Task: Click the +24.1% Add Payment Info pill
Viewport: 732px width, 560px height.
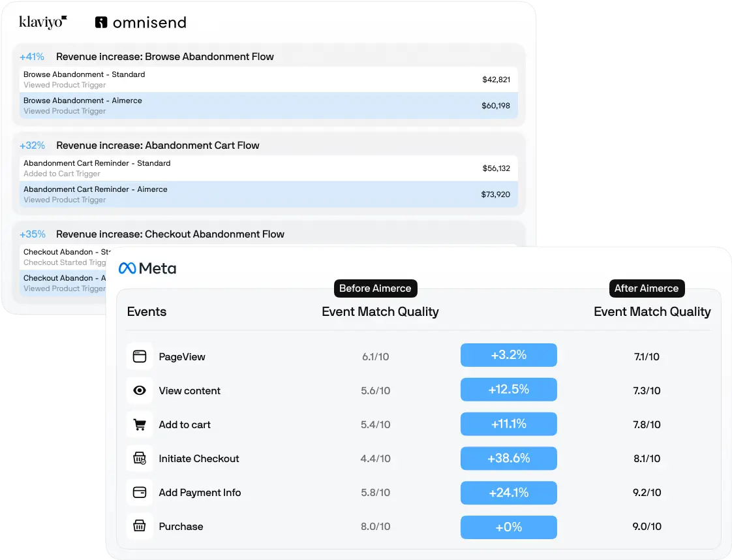Action: pyautogui.click(x=508, y=493)
